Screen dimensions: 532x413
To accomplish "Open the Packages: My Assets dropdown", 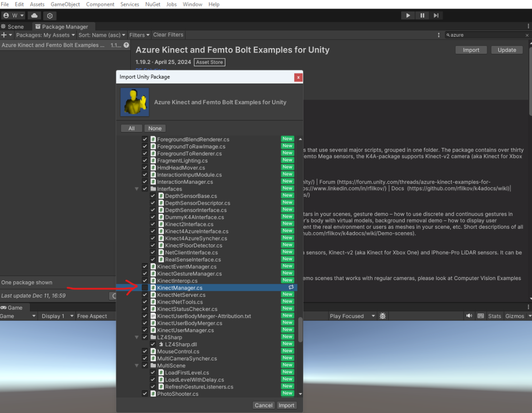I will tap(45, 35).
